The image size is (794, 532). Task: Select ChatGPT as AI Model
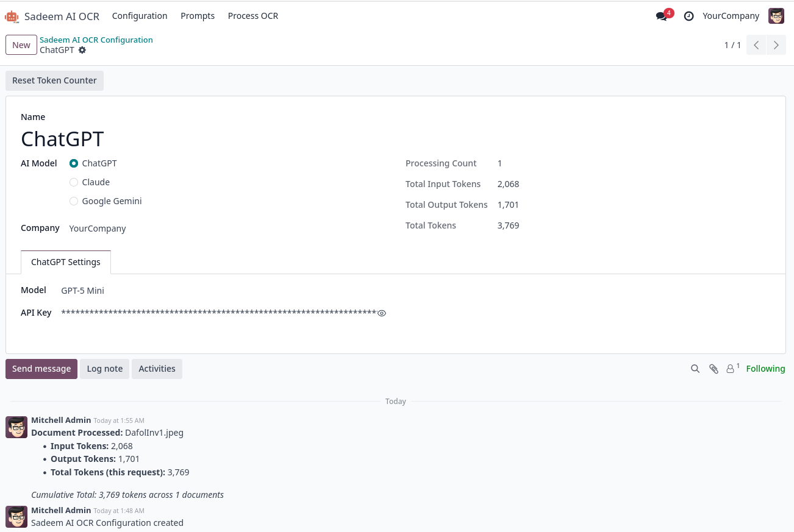(x=74, y=163)
